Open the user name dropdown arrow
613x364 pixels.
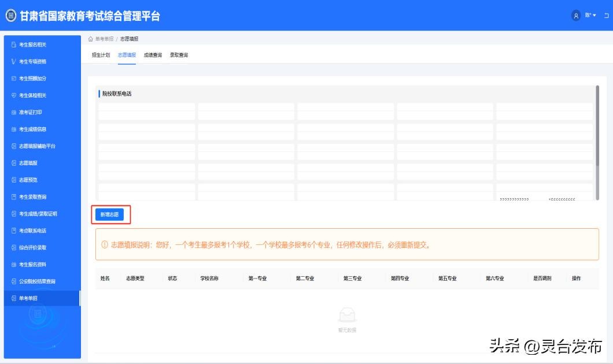594,16
